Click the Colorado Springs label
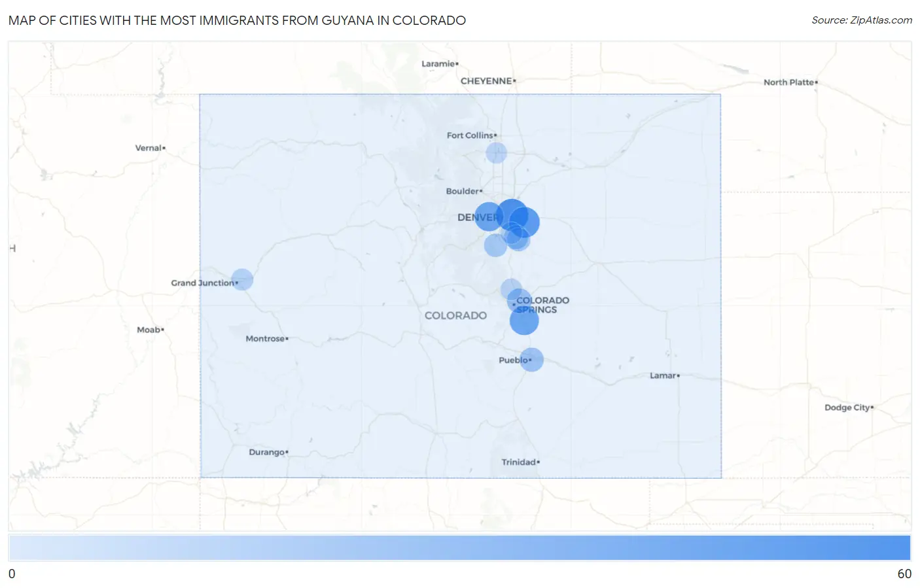The image size is (920, 588). pyautogui.click(x=542, y=305)
